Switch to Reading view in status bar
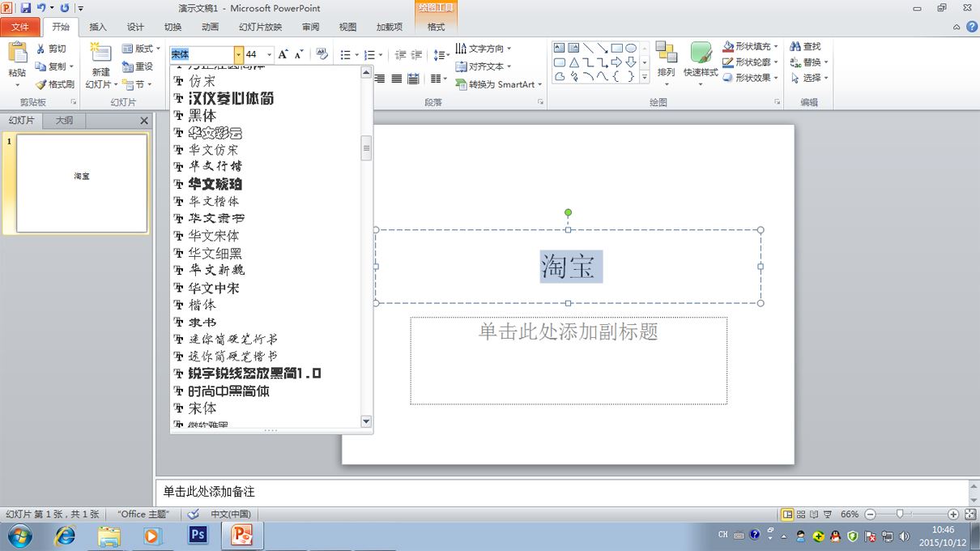 coord(814,515)
